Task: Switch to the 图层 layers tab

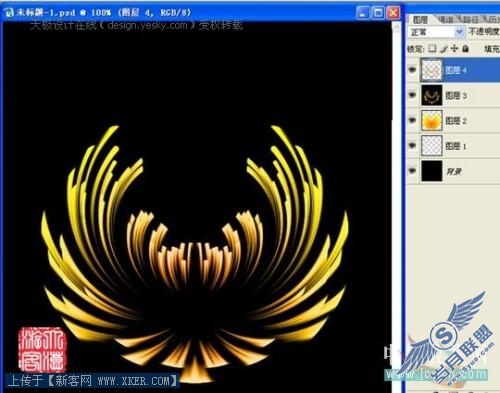Action: tap(421, 20)
